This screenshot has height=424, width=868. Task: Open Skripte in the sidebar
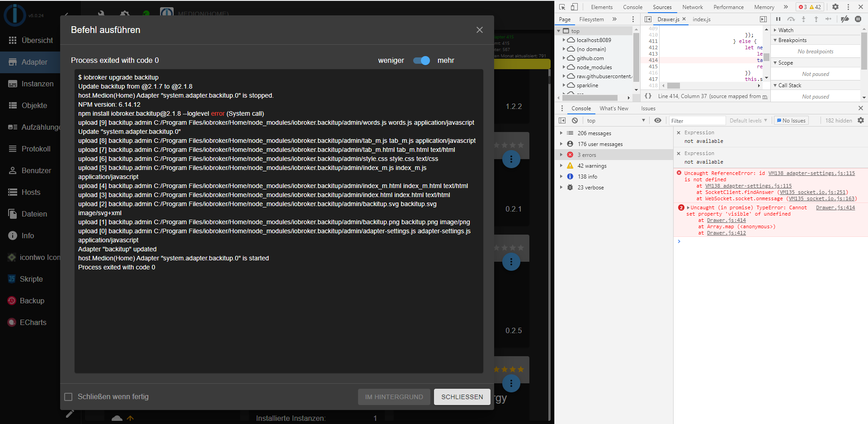[x=30, y=279]
